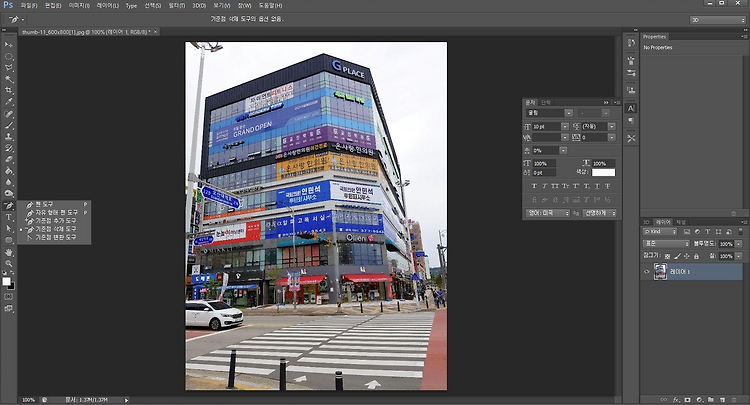Screen dimensions: 750x405
Task: Create a new layer icon
Action: [722, 400]
